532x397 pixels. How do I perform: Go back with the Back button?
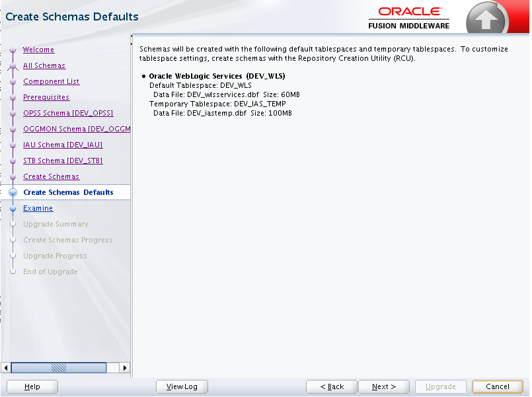(x=332, y=386)
